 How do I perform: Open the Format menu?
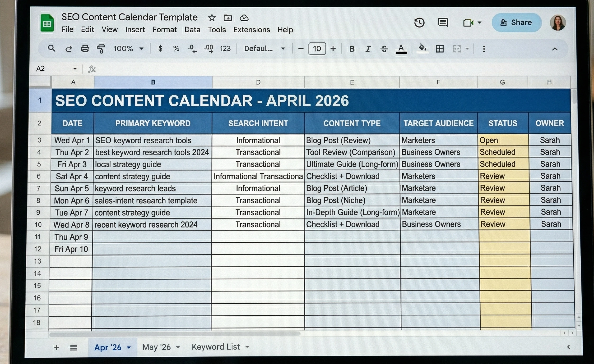point(165,29)
